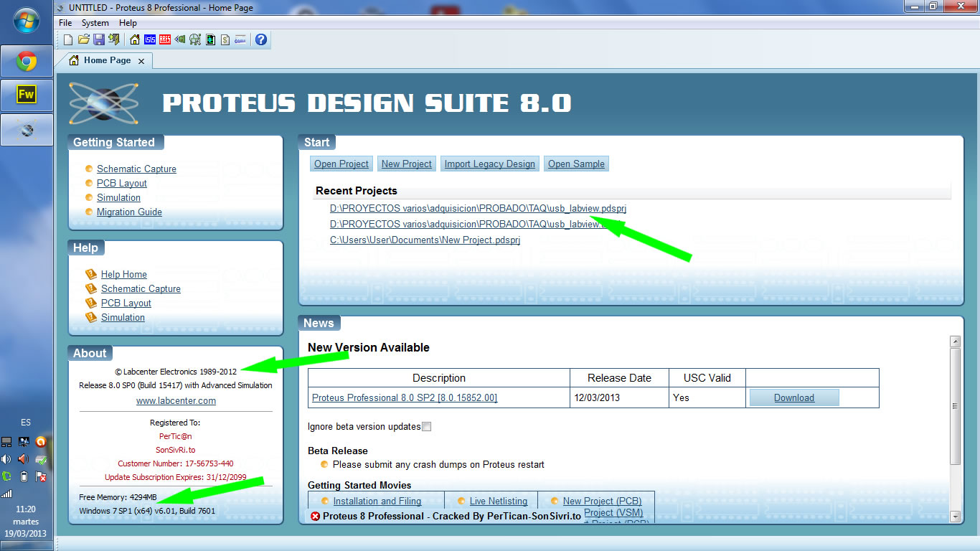Click the battery tray icon

click(24, 476)
